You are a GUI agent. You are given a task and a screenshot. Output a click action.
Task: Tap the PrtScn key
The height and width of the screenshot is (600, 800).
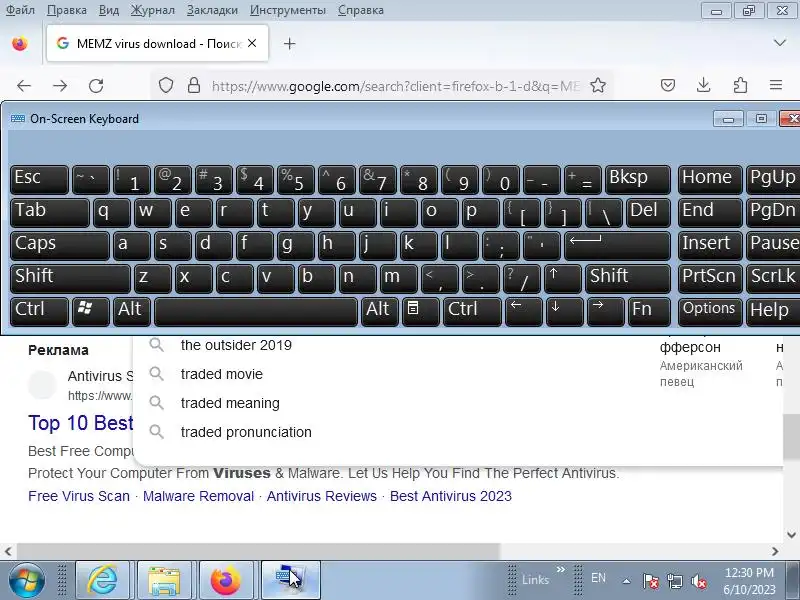[x=710, y=279]
